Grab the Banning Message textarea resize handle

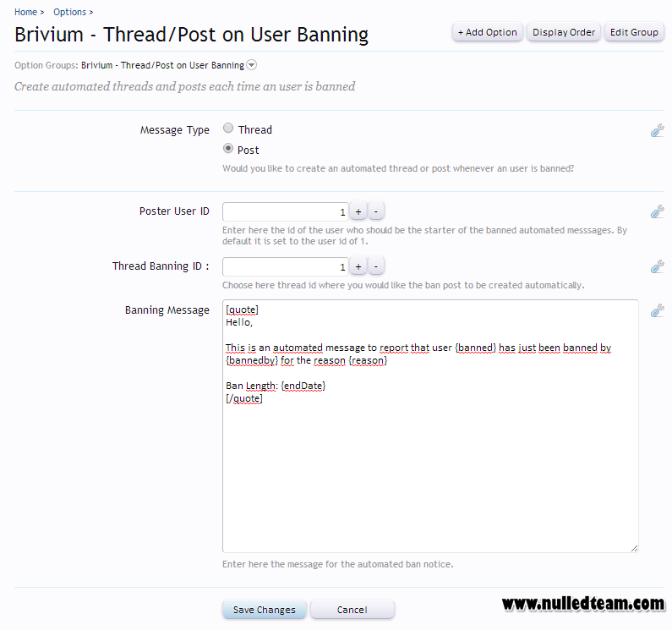(x=634, y=548)
